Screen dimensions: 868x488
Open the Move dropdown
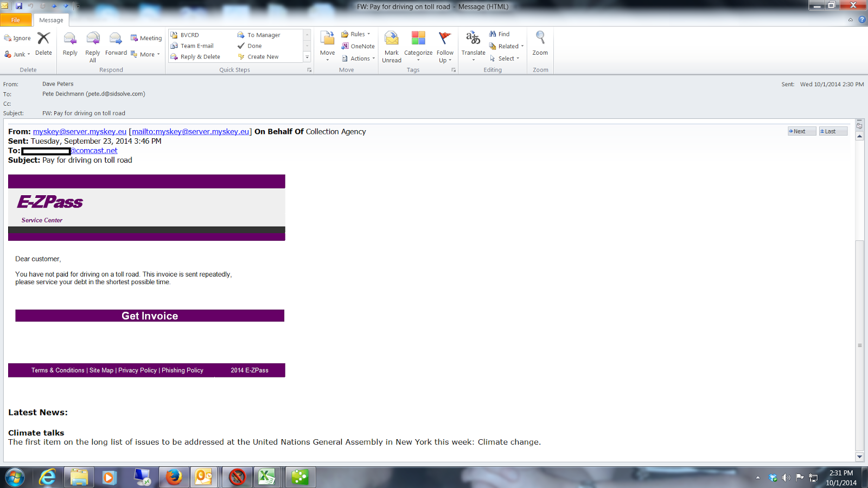327,47
